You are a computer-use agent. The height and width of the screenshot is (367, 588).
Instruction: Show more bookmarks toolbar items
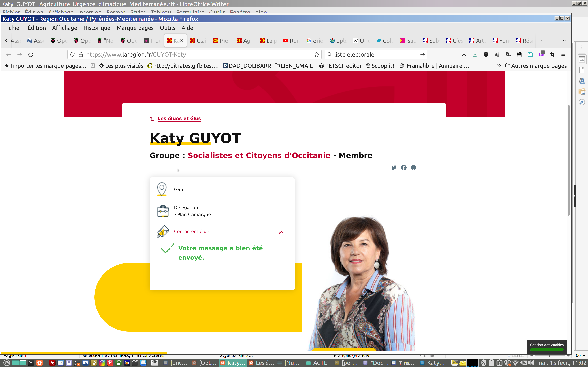tap(499, 66)
